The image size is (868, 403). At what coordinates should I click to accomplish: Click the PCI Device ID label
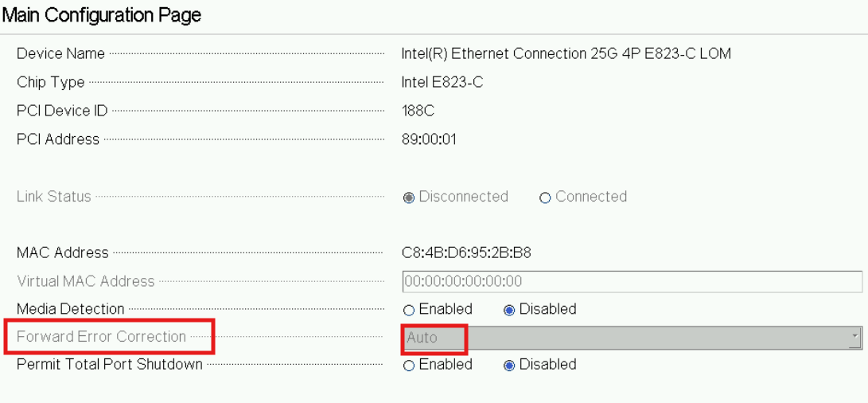click(x=62, y=111)
